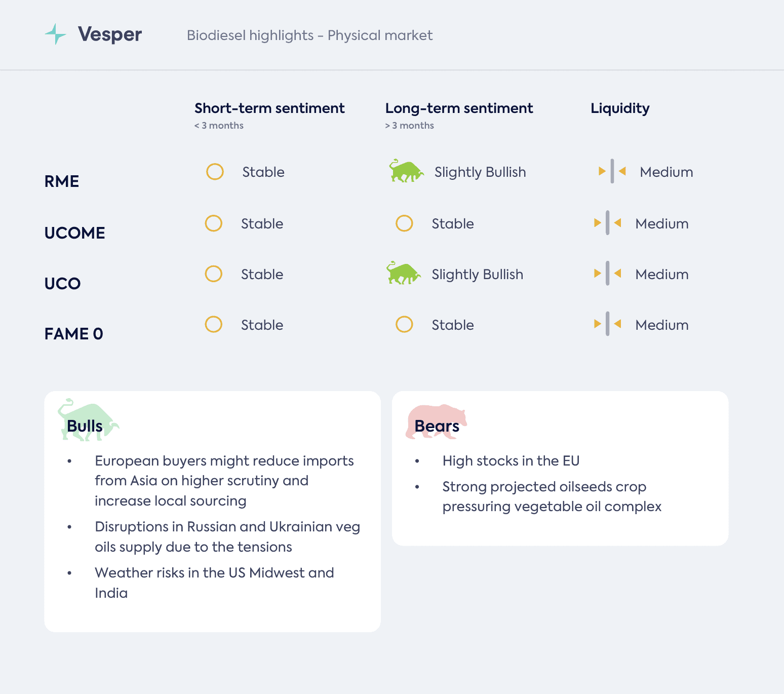Click the High stocks in the EU bullet

tap(511, 461)
